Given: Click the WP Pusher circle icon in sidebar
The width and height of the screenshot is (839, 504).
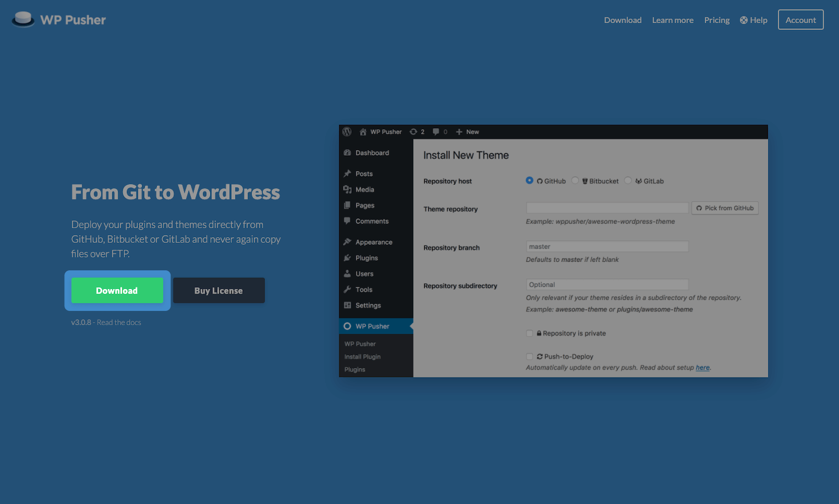Looking at the screenshot, I should point(347,326).
